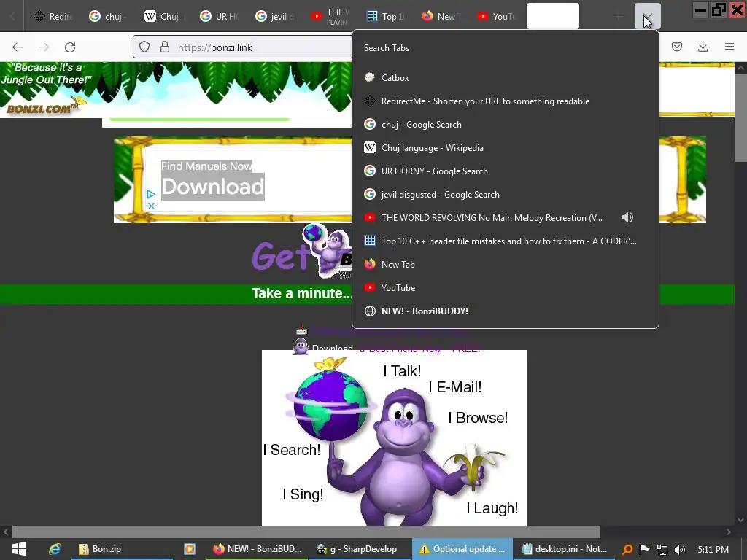Click the Download a Best Friend link
Screen dimensions: 747x560
point(395,349)
